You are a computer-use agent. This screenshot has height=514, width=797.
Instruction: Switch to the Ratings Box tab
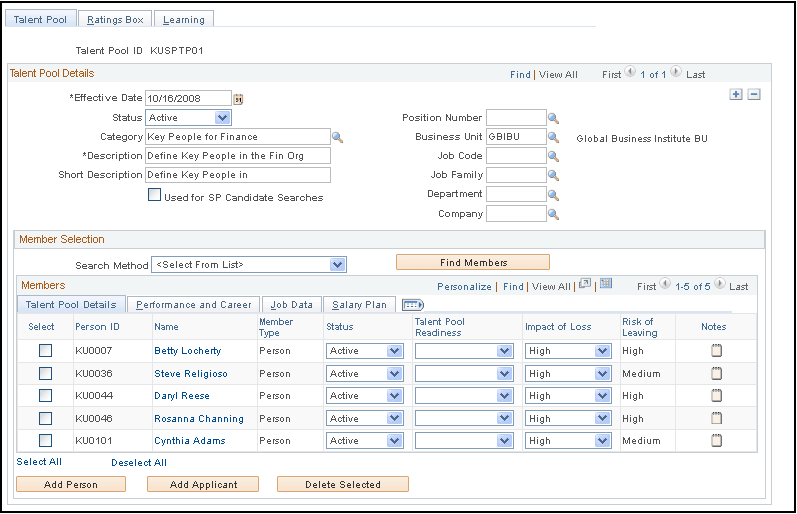click(115, 20)
